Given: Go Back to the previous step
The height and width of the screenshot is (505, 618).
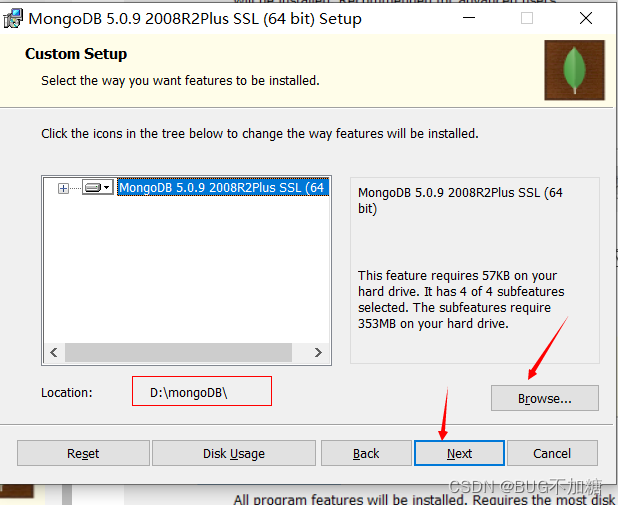Looking at the screenshot, I should point(366,453).
